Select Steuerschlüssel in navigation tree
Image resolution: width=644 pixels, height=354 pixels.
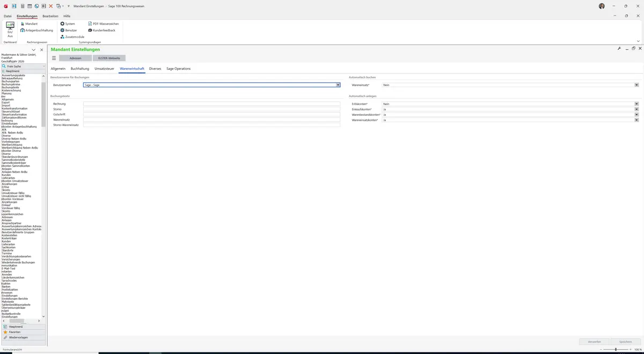pyautogui.click(x=11, y=112)
